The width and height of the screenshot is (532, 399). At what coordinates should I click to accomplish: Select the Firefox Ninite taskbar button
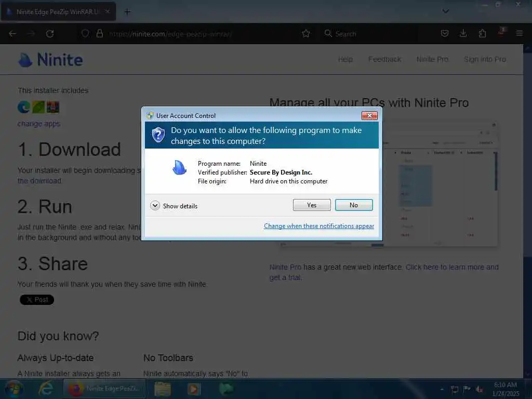[x=104, y=389]
